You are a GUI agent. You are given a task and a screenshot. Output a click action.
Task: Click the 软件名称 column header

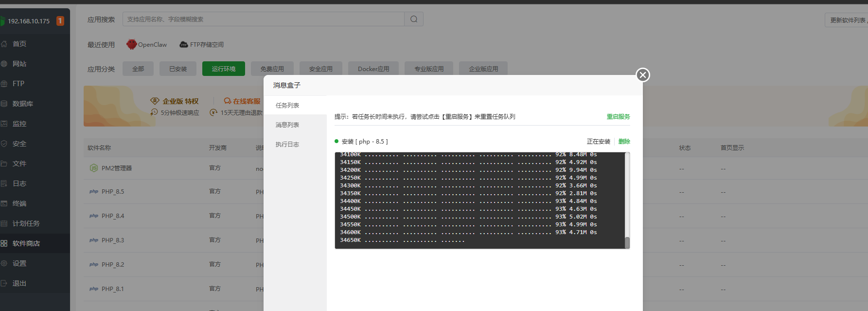click(99, 147)
